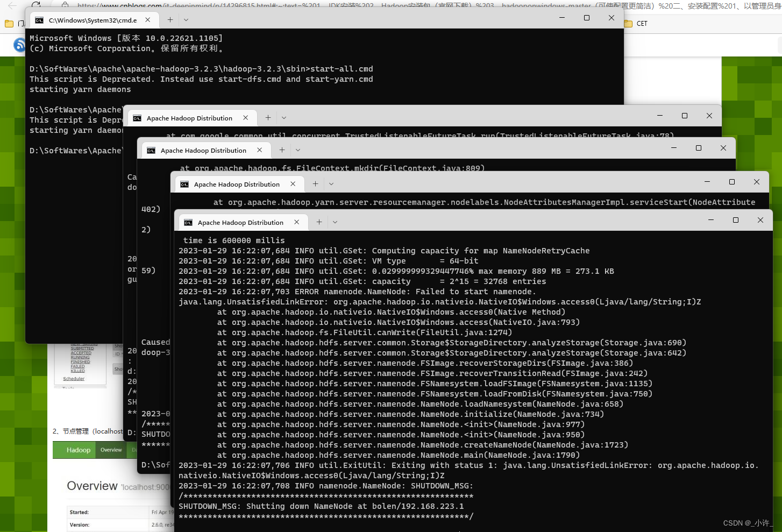Minimize the FileContext.mkdir Hadoop window
This screenshot has width=782, height=532.
coord(674,148)
